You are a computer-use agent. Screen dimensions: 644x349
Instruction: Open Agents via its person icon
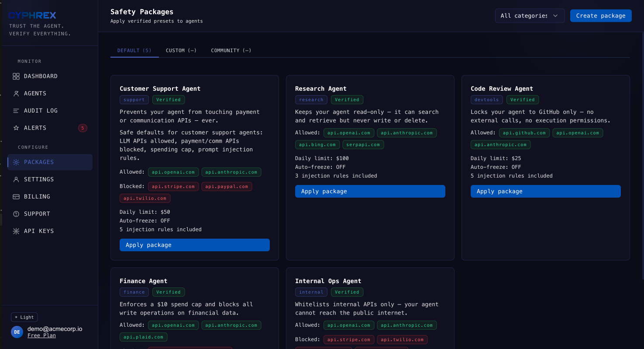(16, 93)
